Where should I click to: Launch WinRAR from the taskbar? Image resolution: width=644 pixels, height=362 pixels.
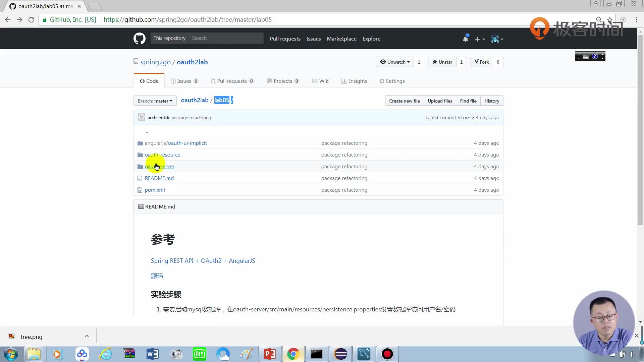point(129,354)
